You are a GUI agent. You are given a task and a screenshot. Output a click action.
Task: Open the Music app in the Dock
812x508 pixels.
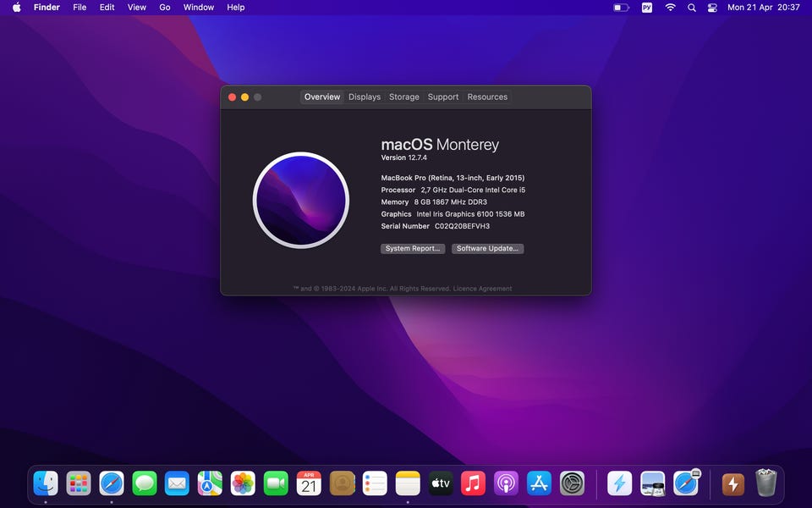point(474,483)
